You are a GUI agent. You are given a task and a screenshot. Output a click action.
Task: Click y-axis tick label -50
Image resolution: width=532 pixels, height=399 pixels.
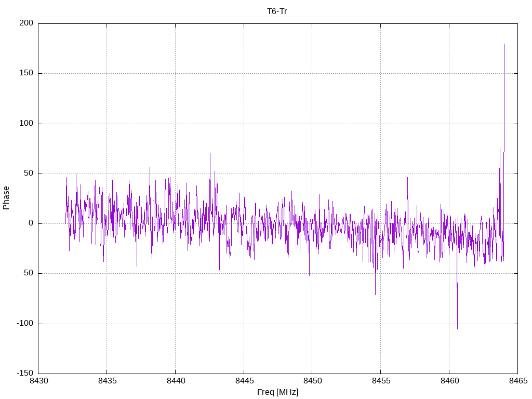(x=28, y=273)
